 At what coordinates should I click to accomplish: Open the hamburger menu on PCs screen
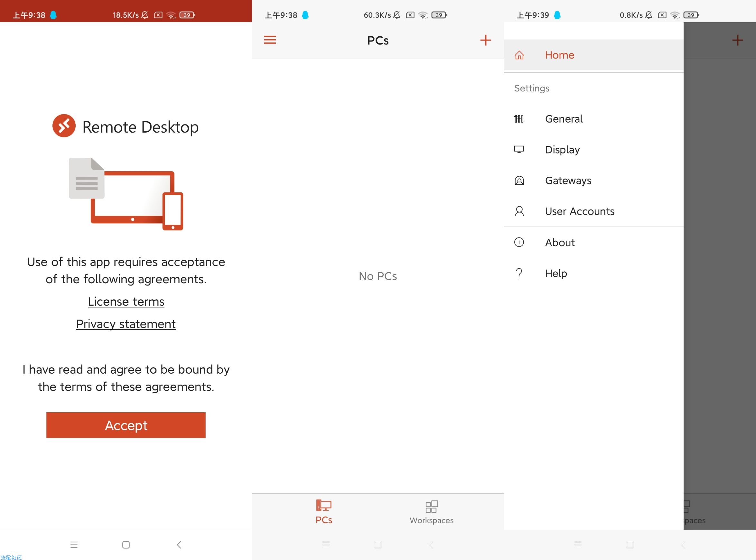point(270,40)
